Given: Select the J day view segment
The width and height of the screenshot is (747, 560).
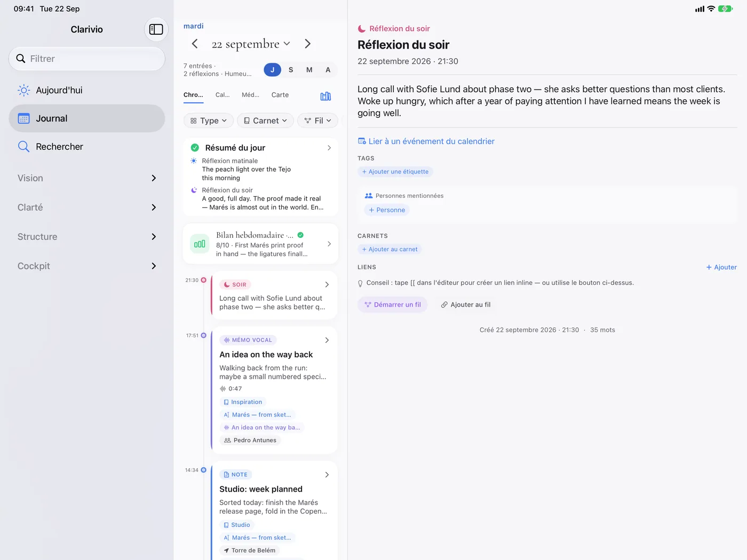Looking at the screenshot, I should click(272, 70).
